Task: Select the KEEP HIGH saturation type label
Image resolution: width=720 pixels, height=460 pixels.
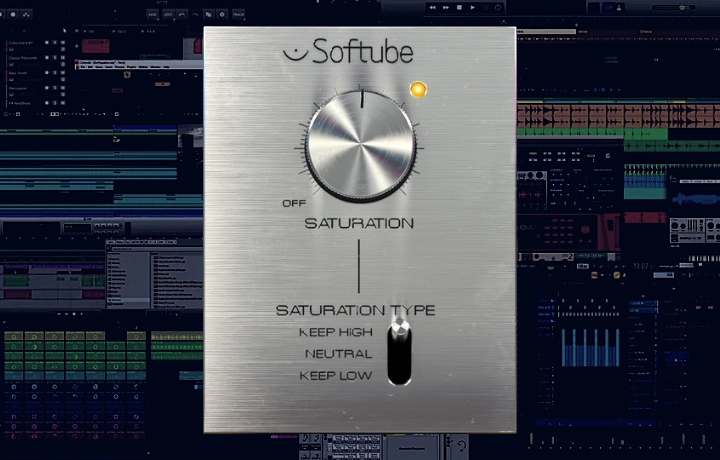Action: point(336,332)
